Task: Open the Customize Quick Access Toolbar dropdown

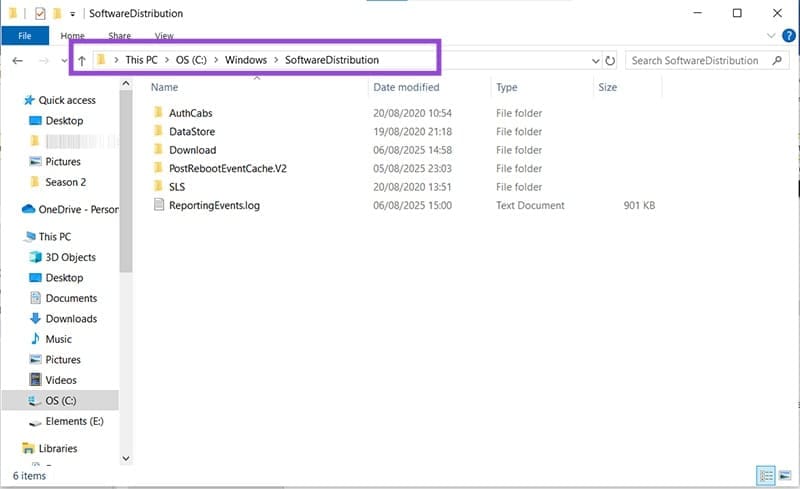Action: (x=73, y=14)
